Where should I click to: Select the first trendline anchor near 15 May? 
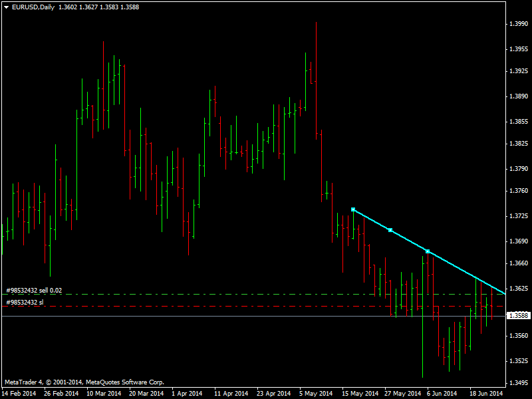click(353, 209)
